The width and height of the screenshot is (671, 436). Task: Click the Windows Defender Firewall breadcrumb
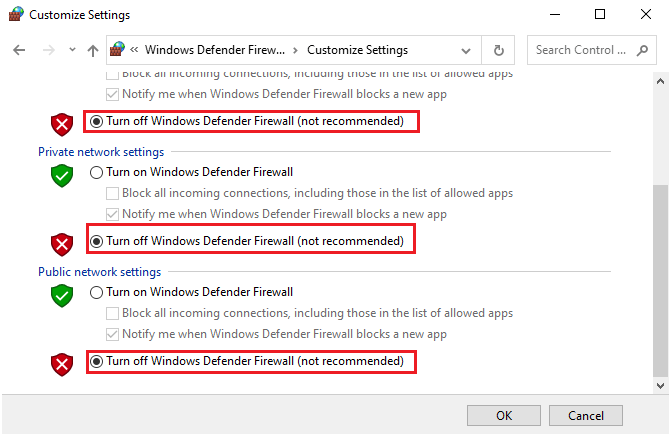point(214,50)
